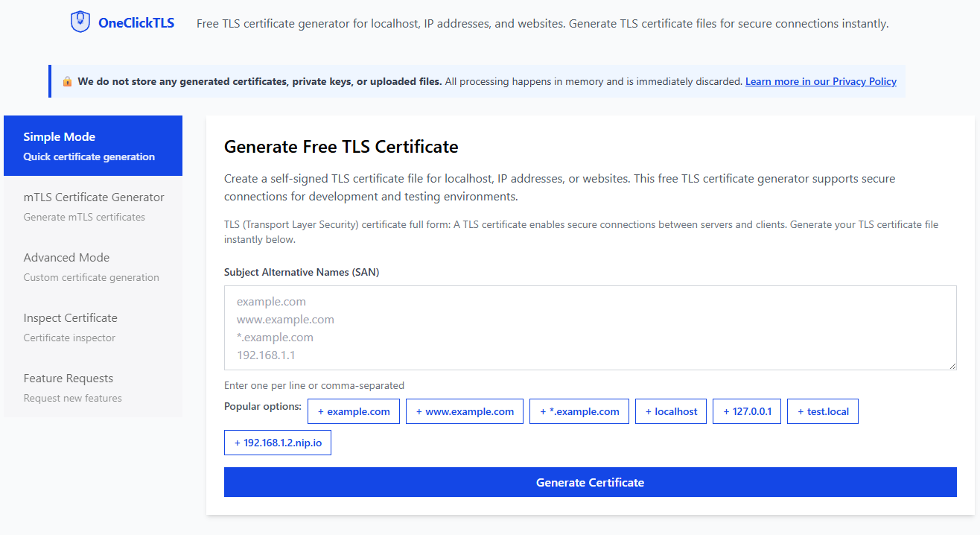The image size is (980, 535).
Task: Add 127.0.0.1 to the certificate
Action: click(746, 411)
